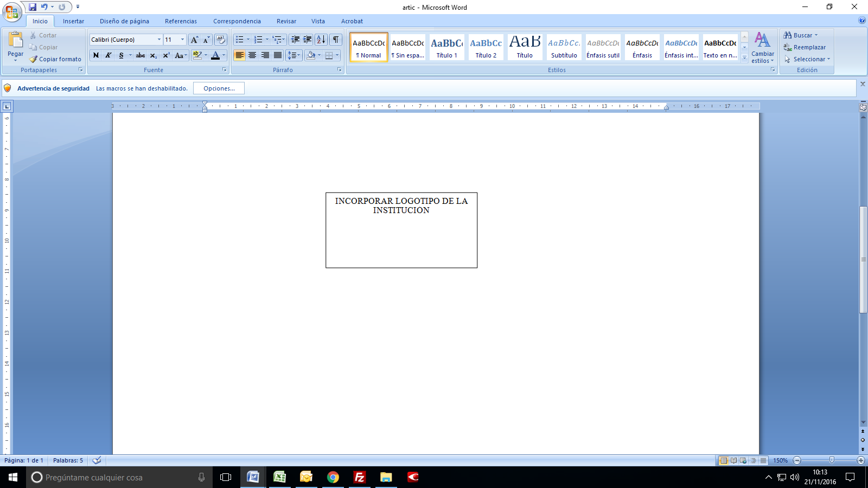Clear formatting with eraser icon

(221, 40)
